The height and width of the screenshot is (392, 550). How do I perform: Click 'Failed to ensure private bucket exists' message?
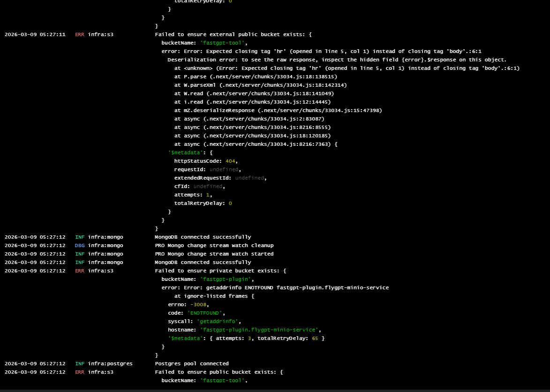click(220, 271)
